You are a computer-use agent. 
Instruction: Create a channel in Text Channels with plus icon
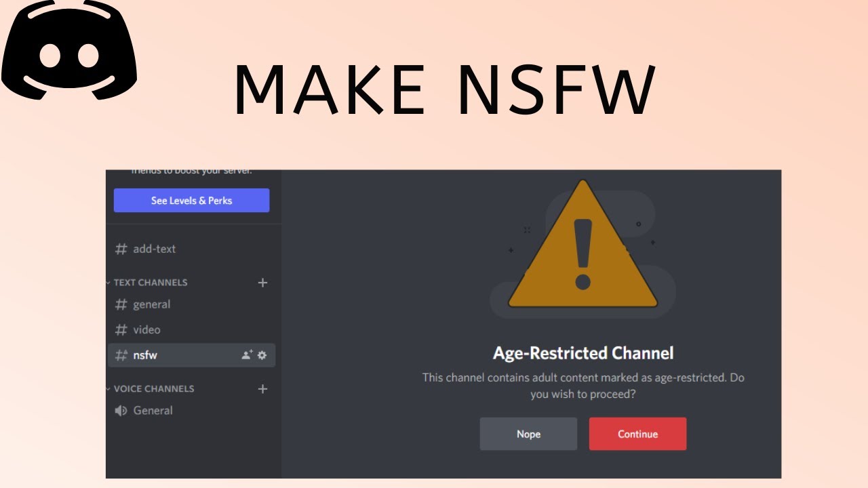[263, 283]
